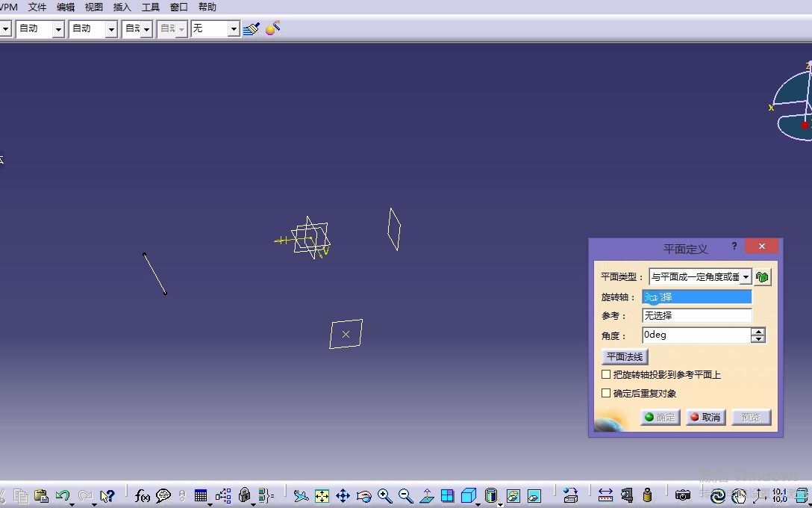This screenshot has width=812, height=508.
Task: Click the Axis System icon
Action: 760,496
